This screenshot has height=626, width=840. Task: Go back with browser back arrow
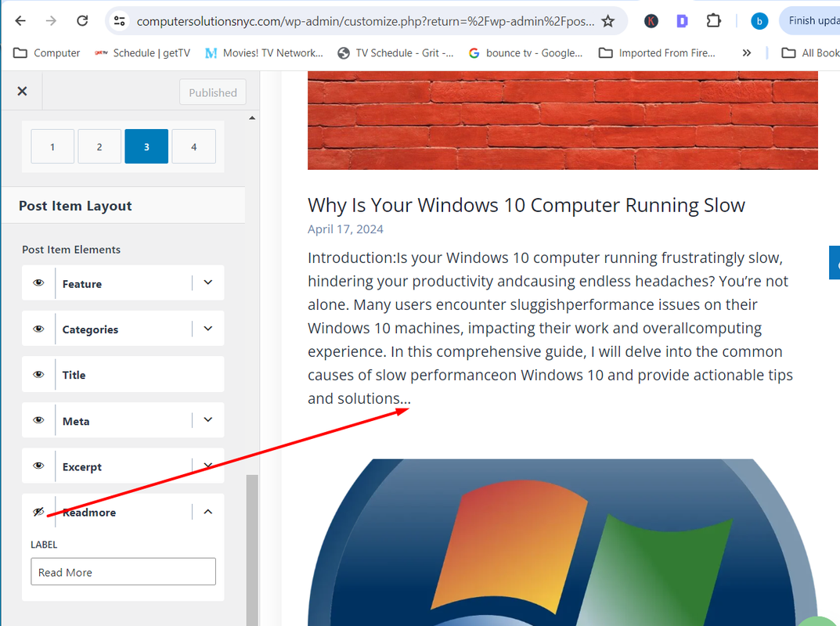pyautogui.click(x=20, y=21)
